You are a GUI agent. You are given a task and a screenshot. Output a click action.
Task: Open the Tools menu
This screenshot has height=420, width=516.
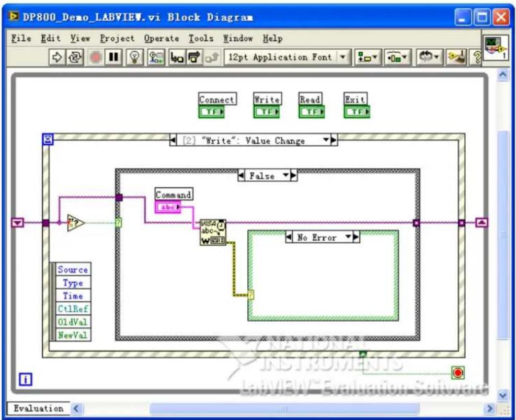pyautogui.click(x=201, y=39)
